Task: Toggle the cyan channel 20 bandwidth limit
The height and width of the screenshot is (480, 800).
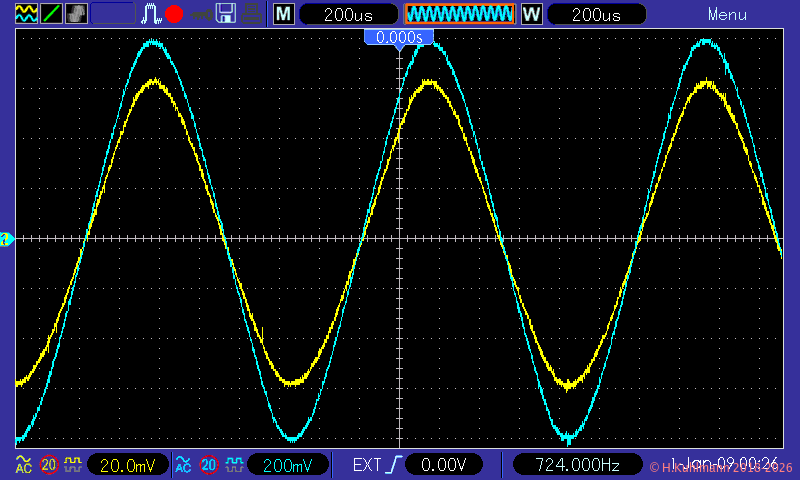Action: [x=208, y=465]
